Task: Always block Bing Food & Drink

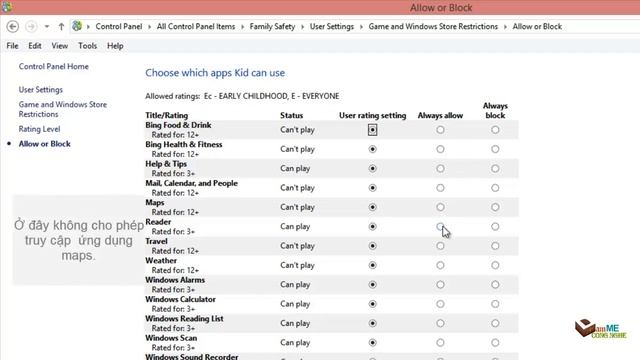Action: (x=495, y=130)
